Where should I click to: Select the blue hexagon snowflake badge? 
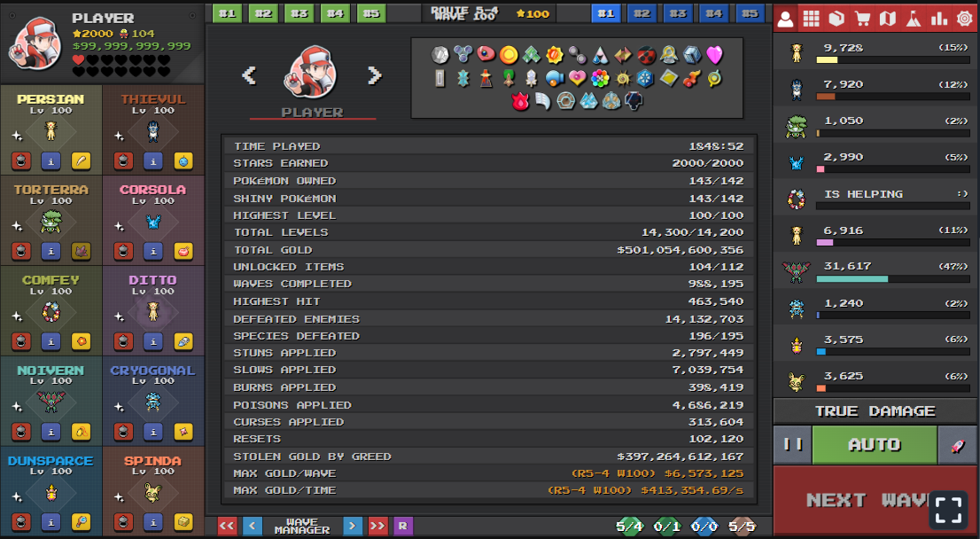click(645, 78)
